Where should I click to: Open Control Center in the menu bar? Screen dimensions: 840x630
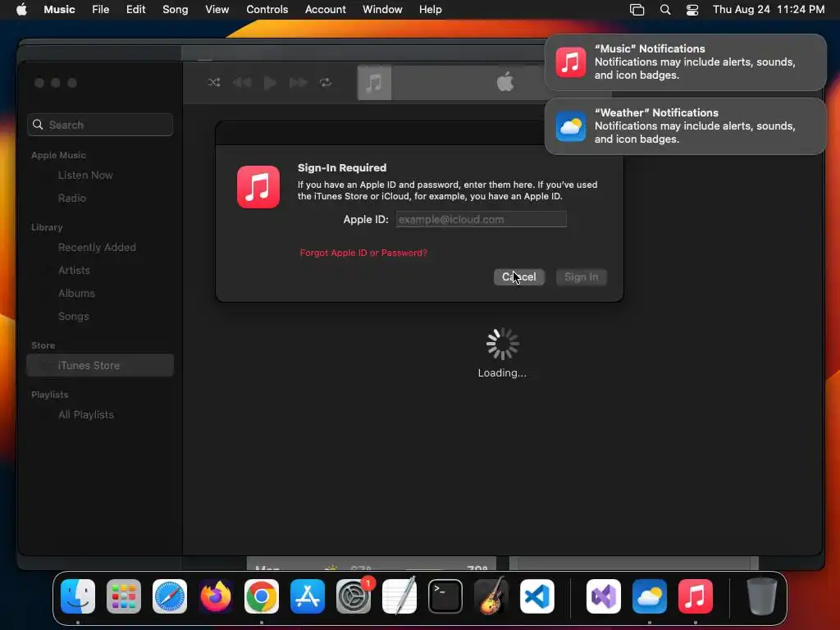pos(692,10)
